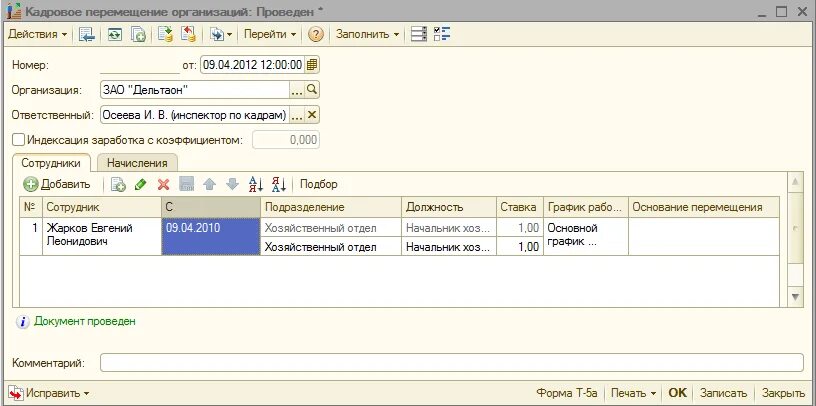Screen dimensions: 816x406
Task: Click the Комментарий input field
Action: pyautogui.click(x=452, y=363)
